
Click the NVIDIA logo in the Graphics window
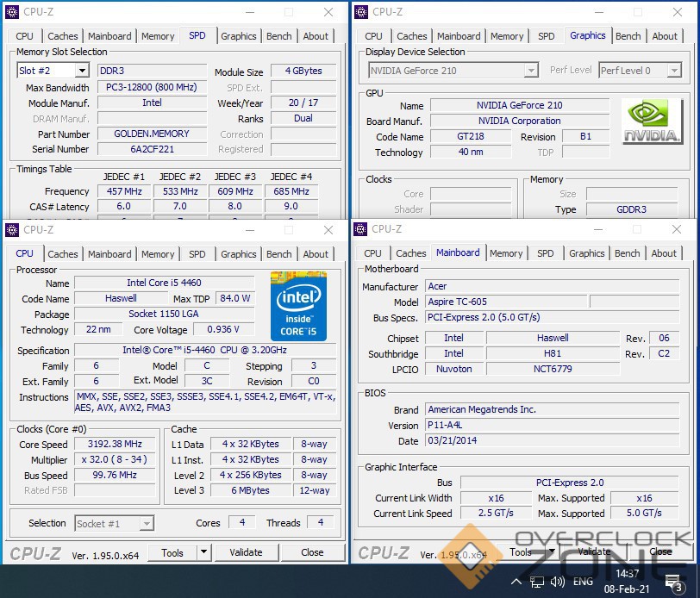pyautogui.click(x=653, y=121)
